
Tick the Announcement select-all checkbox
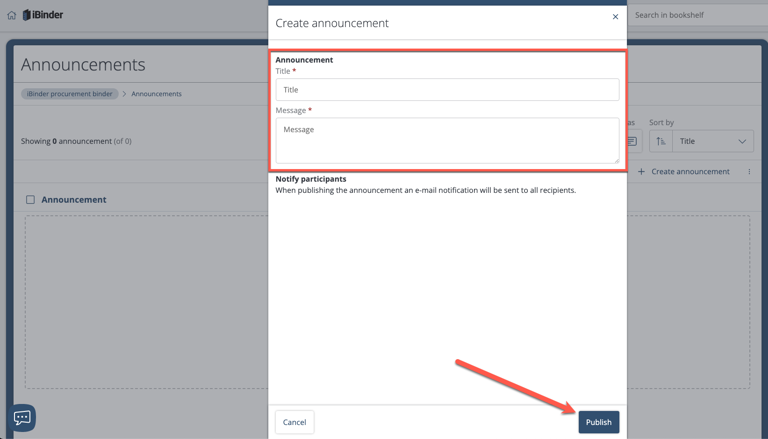(30, 200)
